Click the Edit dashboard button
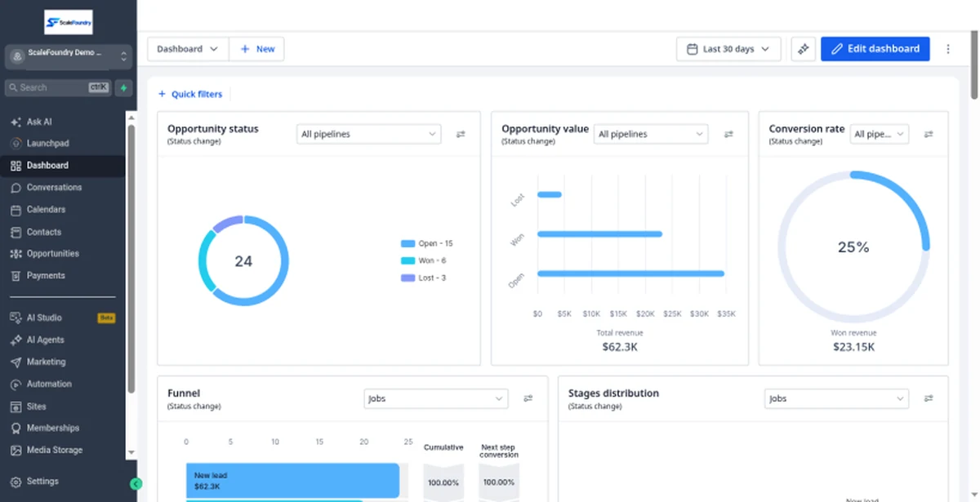 pos(875,49)
